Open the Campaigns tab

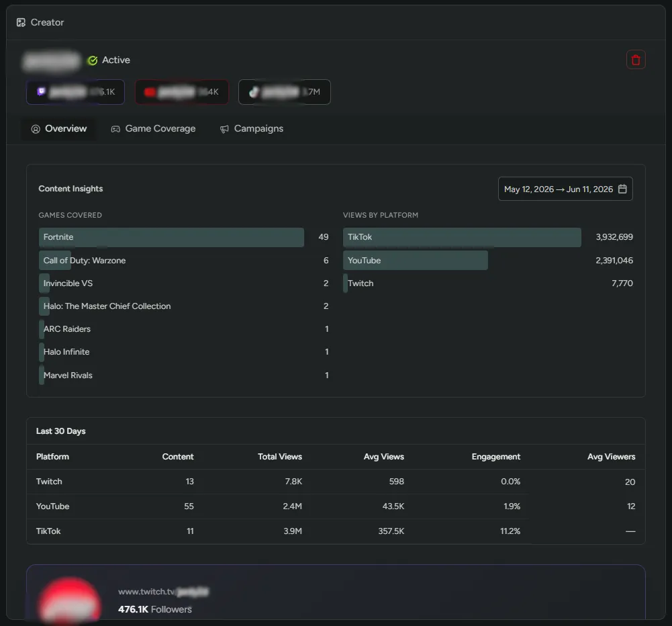pyautogui.click(x=252, y=129)
